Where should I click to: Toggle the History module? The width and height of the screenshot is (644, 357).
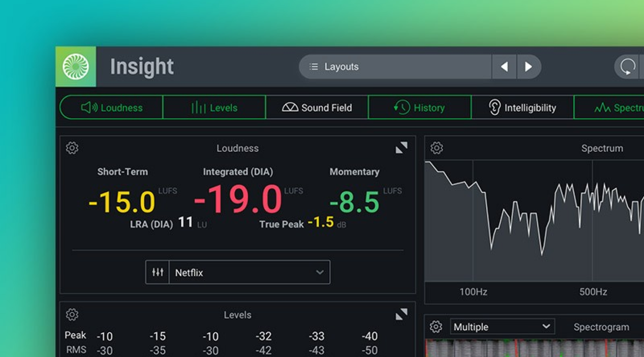pos(419,108)
